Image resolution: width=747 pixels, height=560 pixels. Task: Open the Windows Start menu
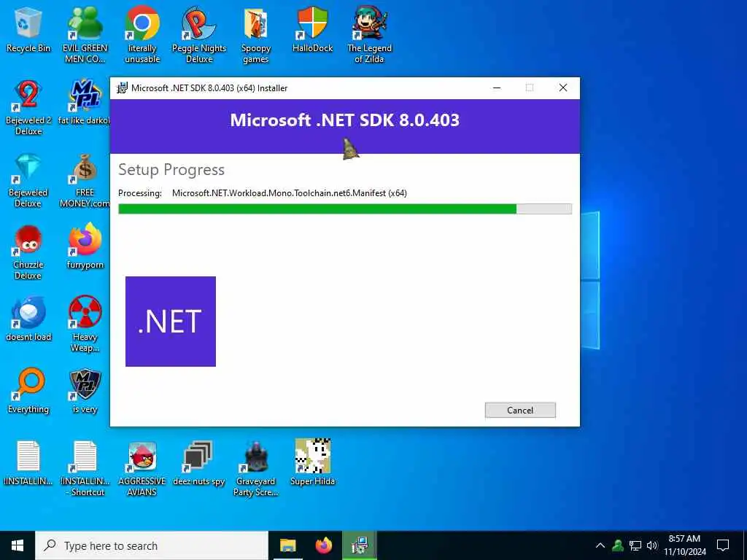(x=18, y=545)
